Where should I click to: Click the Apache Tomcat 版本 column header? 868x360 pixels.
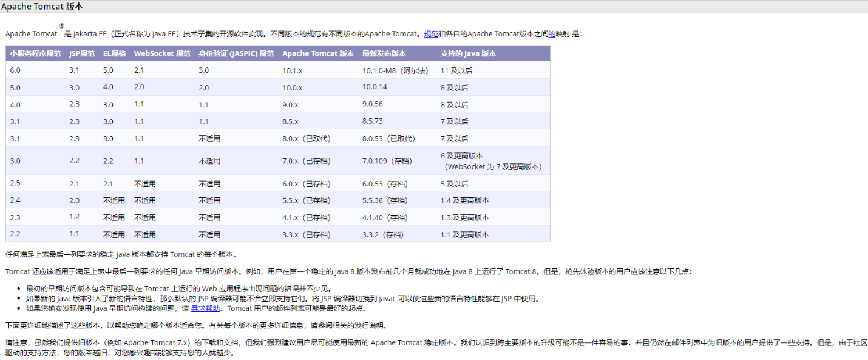(318, 53)
